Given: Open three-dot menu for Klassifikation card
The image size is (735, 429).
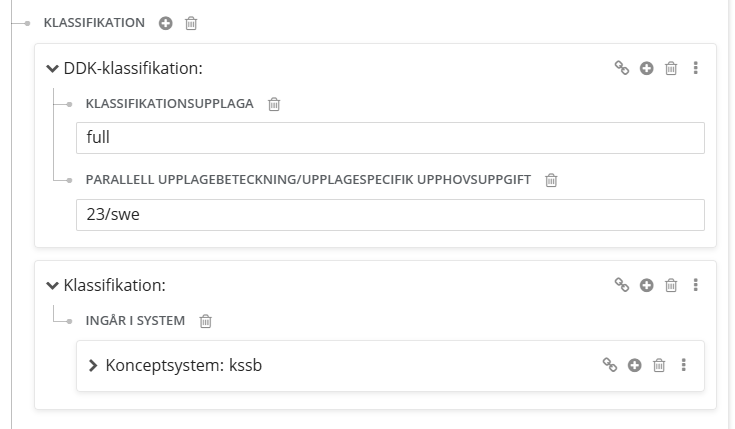Looking at the screenshot, I should pyautogui.click(x=696, y=285).
